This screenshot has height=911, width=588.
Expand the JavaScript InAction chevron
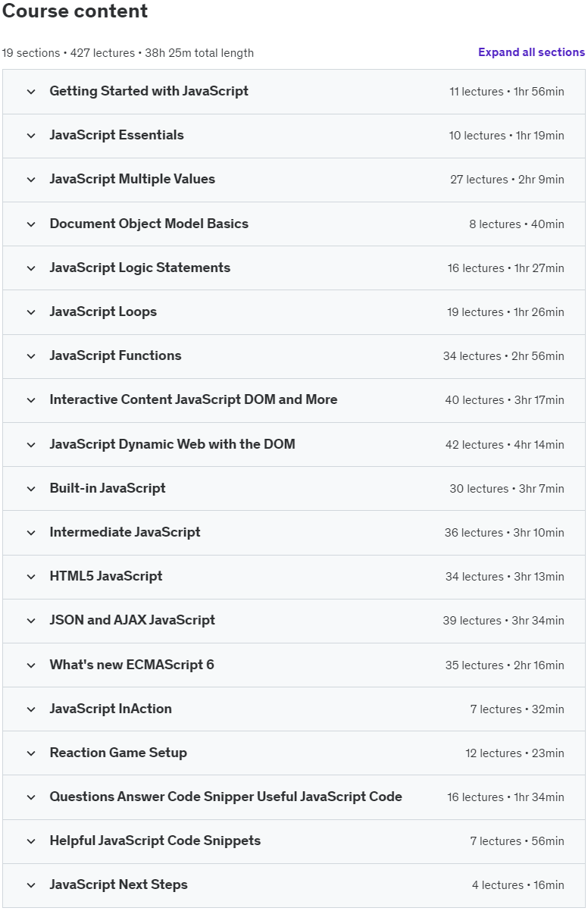[31, 709]
